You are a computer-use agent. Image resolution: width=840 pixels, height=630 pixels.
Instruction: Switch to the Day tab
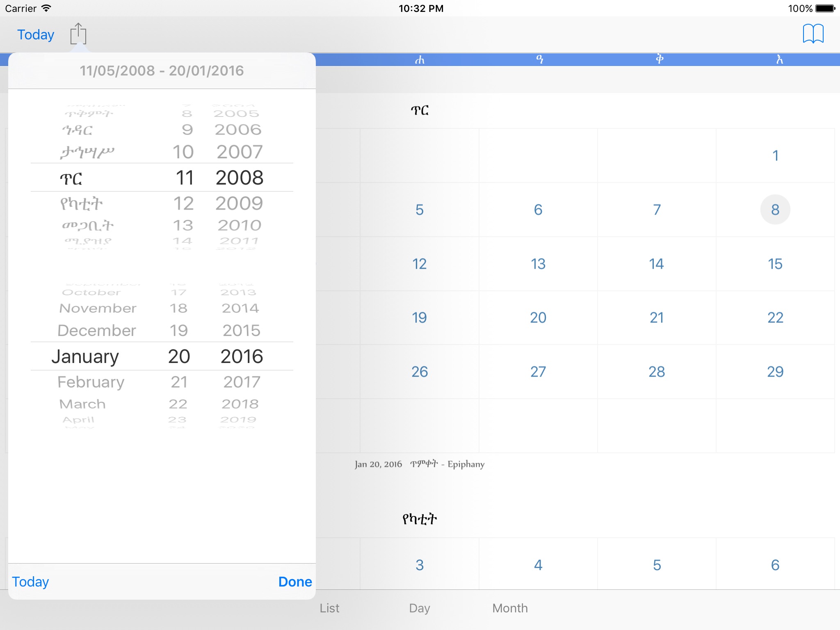tap(419, 608)
